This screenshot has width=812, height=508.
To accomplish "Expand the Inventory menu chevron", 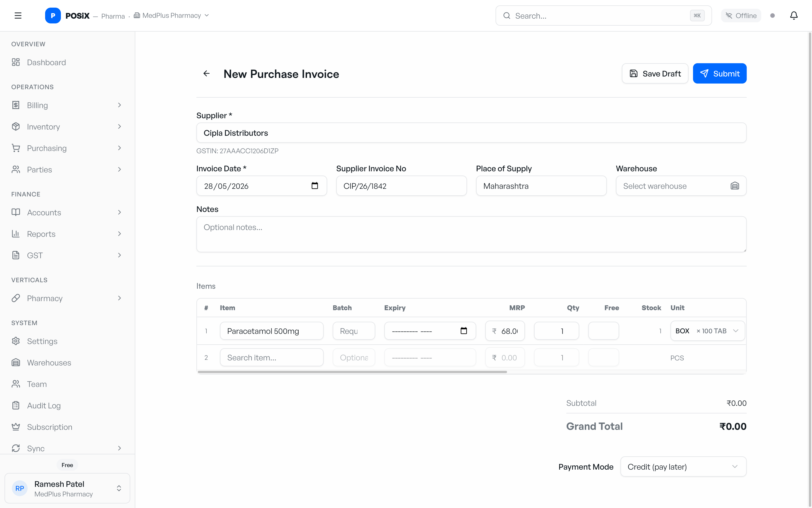I will click(120, 127).
